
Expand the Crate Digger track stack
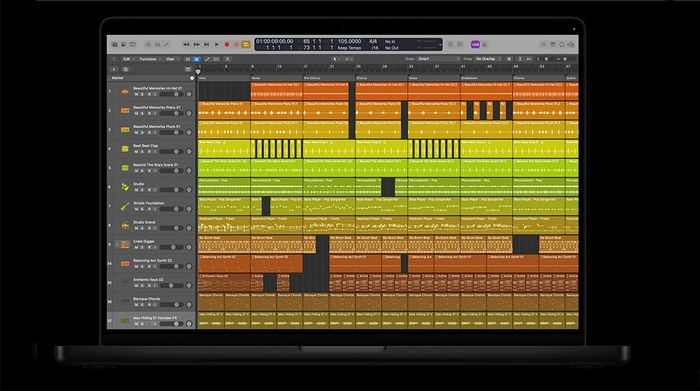point(117,245)
